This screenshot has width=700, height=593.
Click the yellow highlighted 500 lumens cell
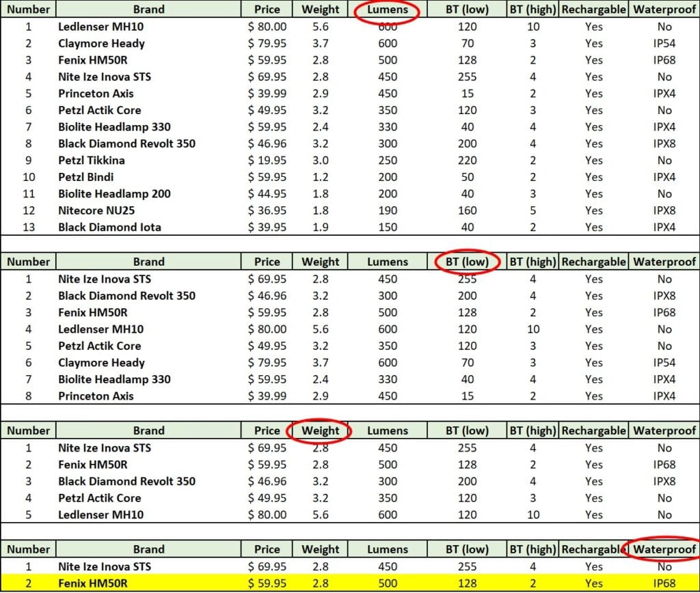click(x=388, y=583)
